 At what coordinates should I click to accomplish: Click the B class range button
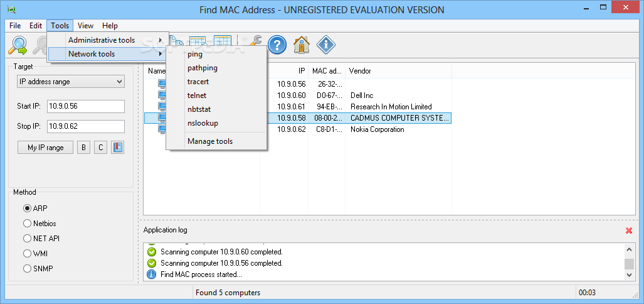point(83,147)
